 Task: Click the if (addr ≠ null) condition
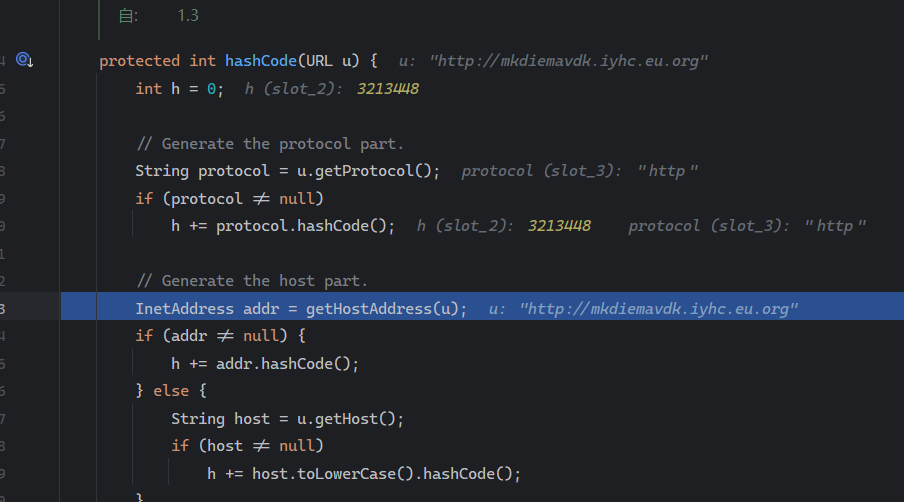[x=212, y=335]
